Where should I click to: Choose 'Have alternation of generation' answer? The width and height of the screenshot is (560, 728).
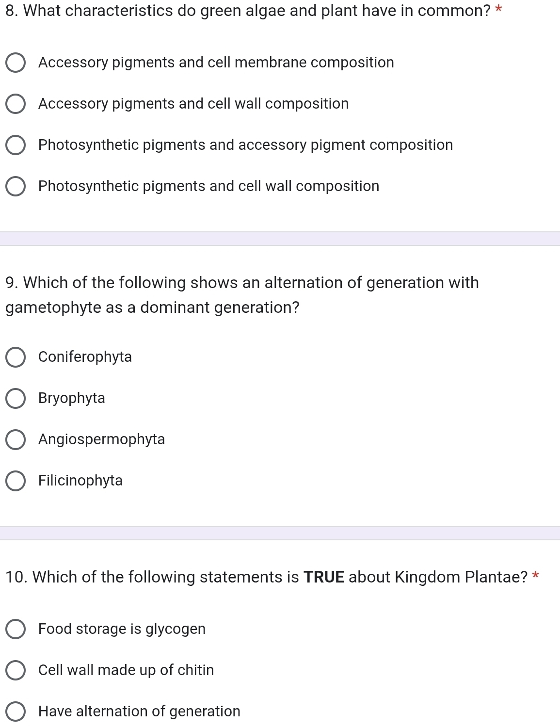tap(16, 712)
